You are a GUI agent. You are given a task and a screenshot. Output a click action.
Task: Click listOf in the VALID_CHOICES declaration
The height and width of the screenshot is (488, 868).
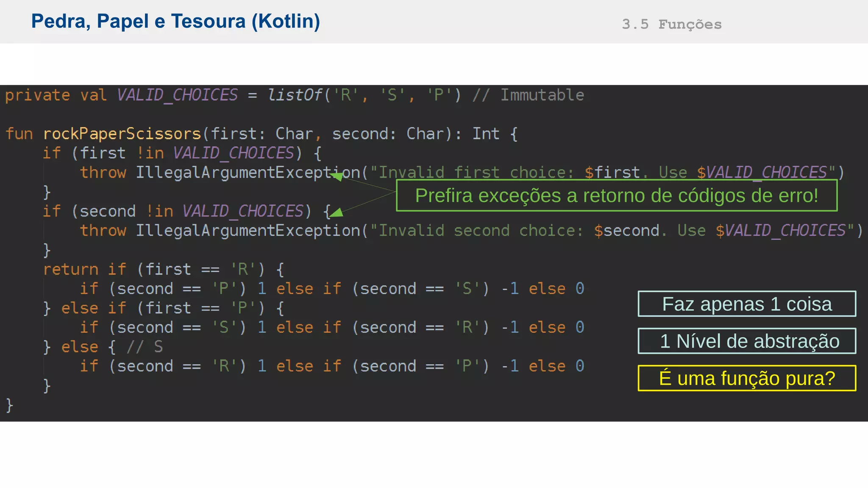coord(295,95)
